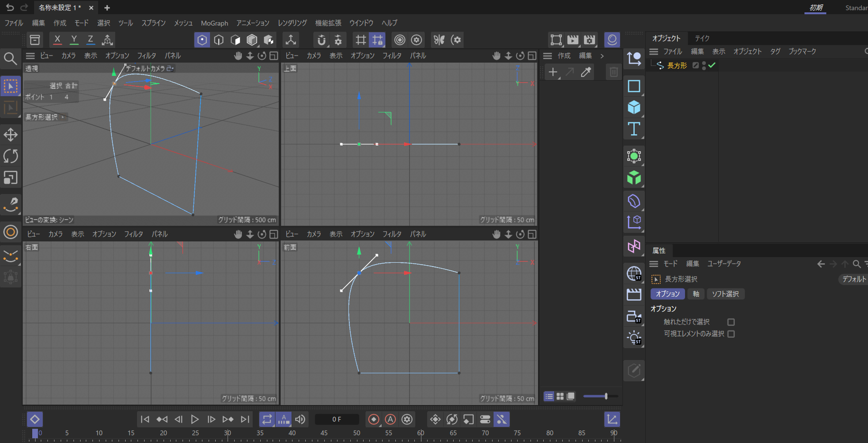Click the ソフト選択 button
The image size is (868, 443).
[x=725, y=294]
